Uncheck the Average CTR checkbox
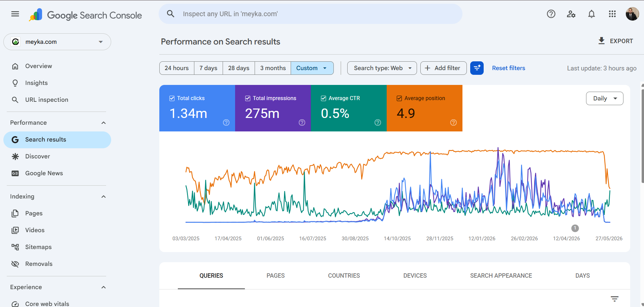 (x=324, y=98)
